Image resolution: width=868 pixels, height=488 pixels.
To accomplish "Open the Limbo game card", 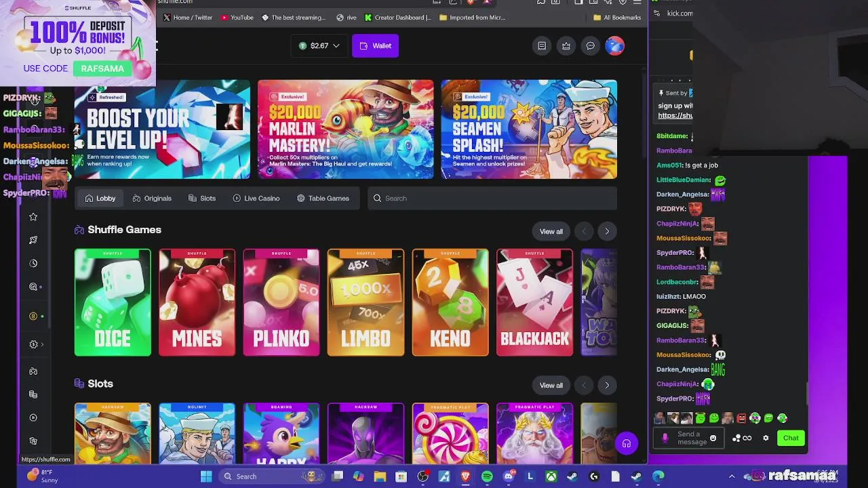I will 366,302.
